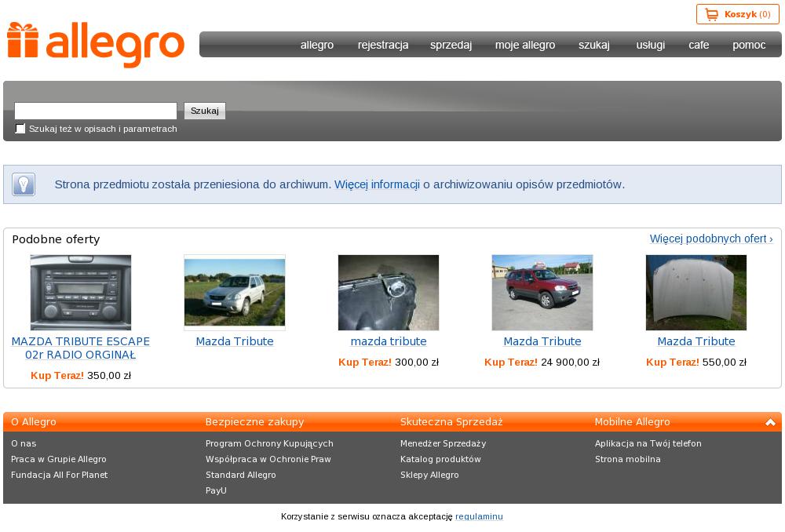The height and width of the screenshot is (532, 785).
Task: Open 'Sklepy Allegro' footer link
Action: 429,475
